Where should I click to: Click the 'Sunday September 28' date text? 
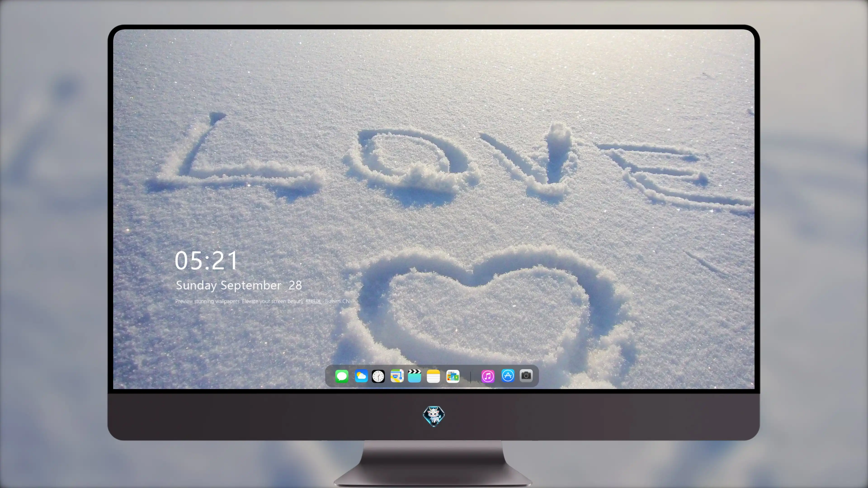point(239,285)
